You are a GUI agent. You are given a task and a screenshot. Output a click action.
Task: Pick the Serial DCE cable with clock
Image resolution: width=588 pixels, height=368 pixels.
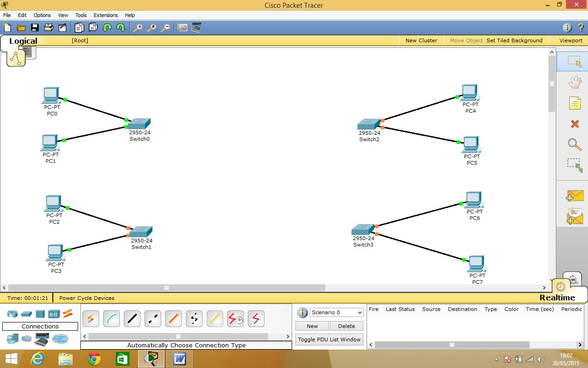pos(235,318)
